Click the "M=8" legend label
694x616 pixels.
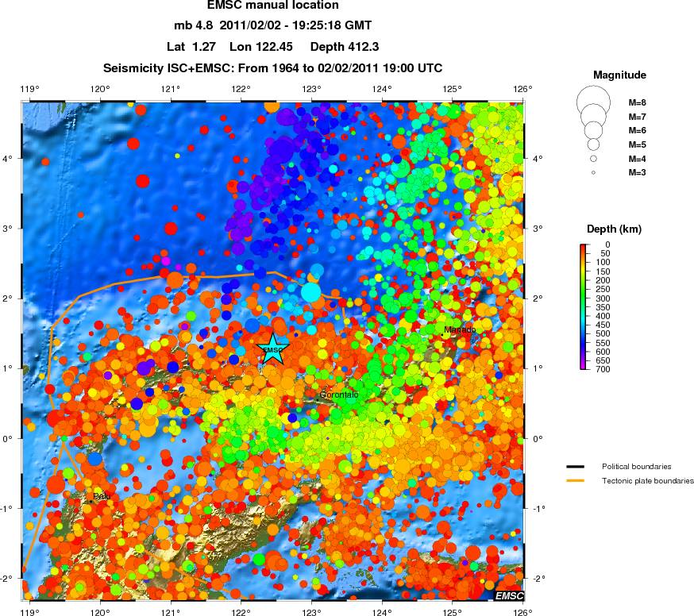(x=638, y=102)
